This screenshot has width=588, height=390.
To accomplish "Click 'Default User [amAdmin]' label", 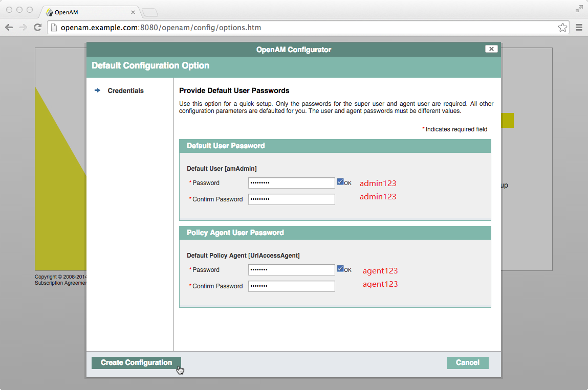I will (x=222, y=169).
